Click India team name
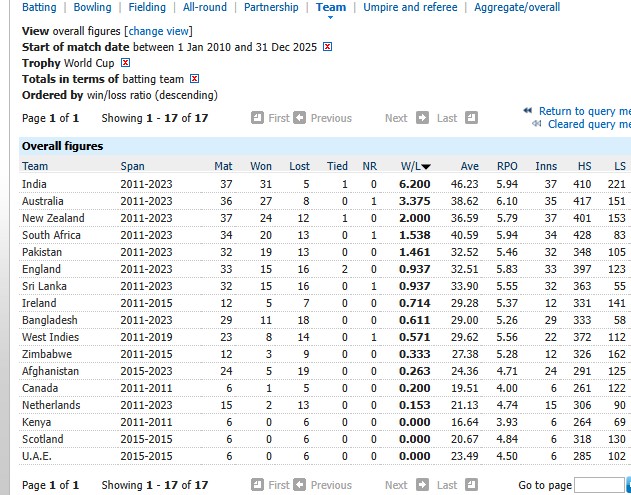The image size is (631, 495). tap(34, 184)
